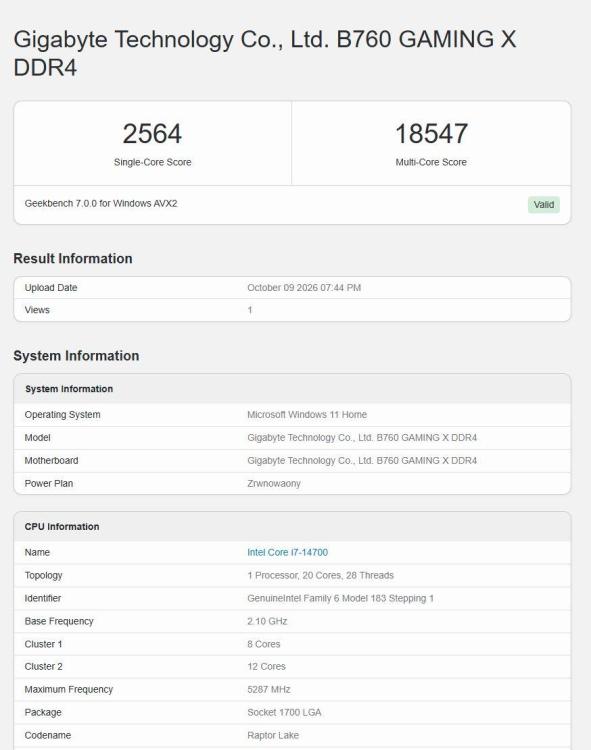Click the 1 Processor, 20 Cores, 28 Threads value

tap(320, 575)
